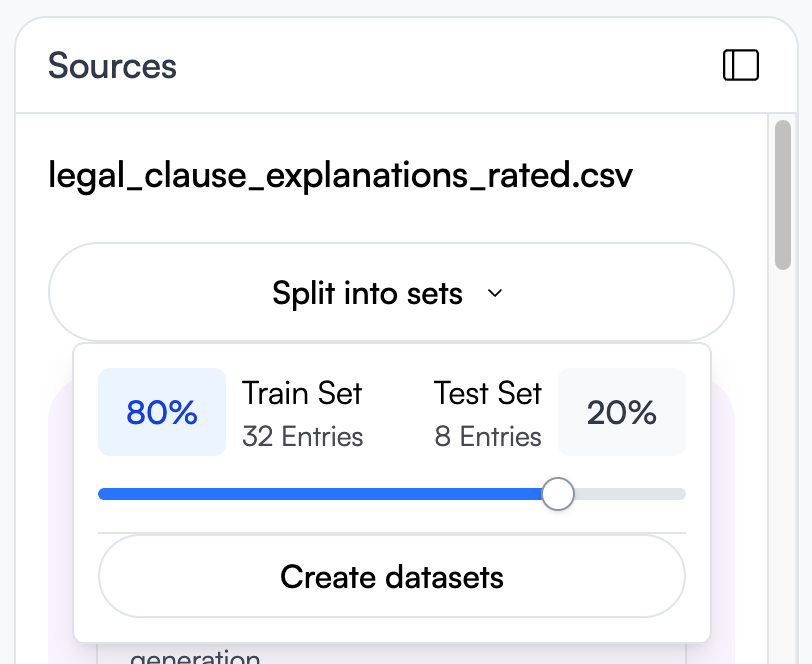
Task: Open the Split into sets options menu
Action: click(391, 293)
